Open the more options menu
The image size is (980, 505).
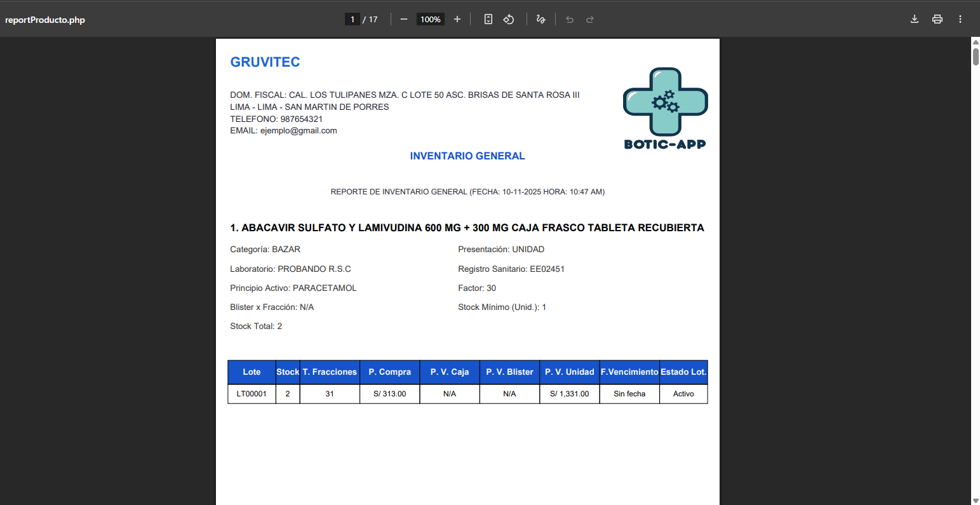960,19
